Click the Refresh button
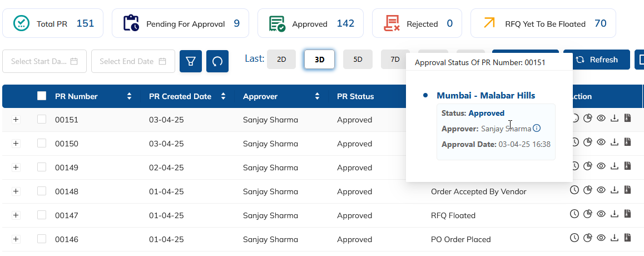Viewport: 644px width, 256px height. tap(597, 60)
